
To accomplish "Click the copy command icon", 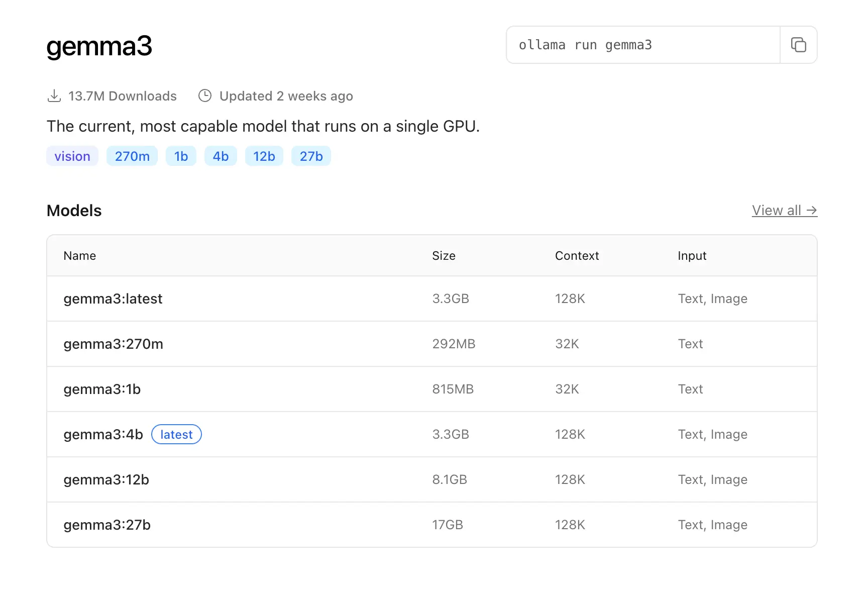I will click(798, 45).
